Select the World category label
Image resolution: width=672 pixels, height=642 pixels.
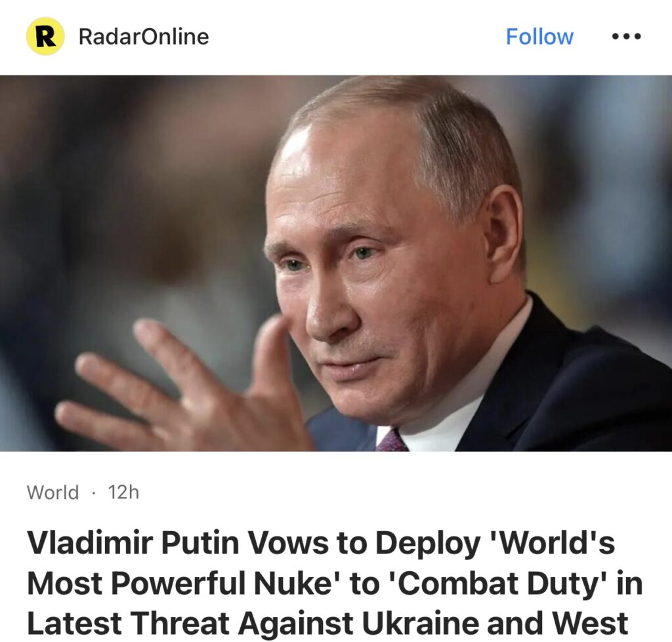tap(52, 492)
